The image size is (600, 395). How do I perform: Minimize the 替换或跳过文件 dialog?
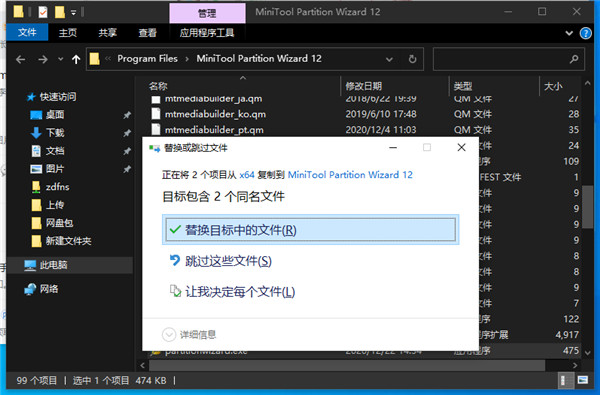[393, 147]
